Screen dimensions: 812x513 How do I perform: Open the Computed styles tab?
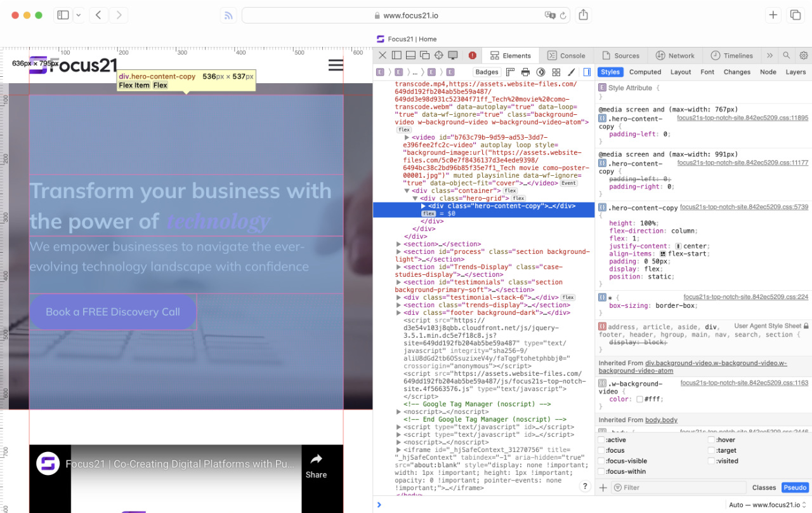[x=645, y=72]
